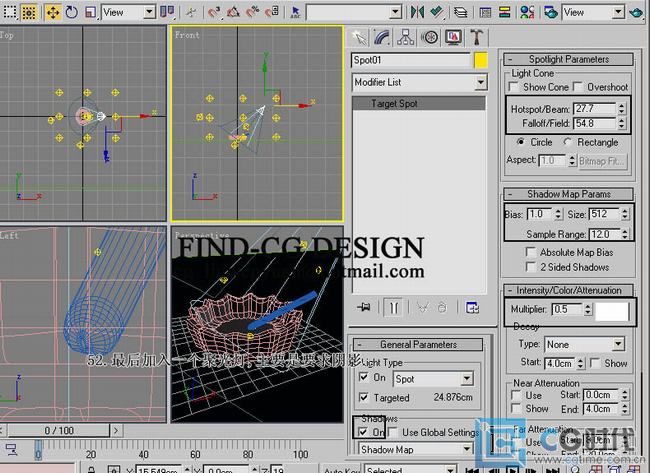This screenshot has width=650, height=473.
Task: Increase Shadow Map Size spinner
Action: [x=625, y=211]
